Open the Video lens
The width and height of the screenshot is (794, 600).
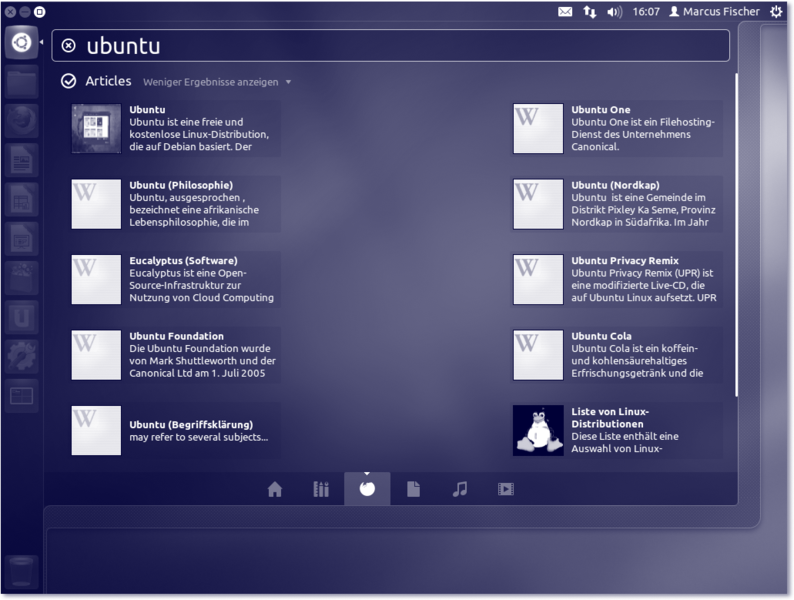505,489
